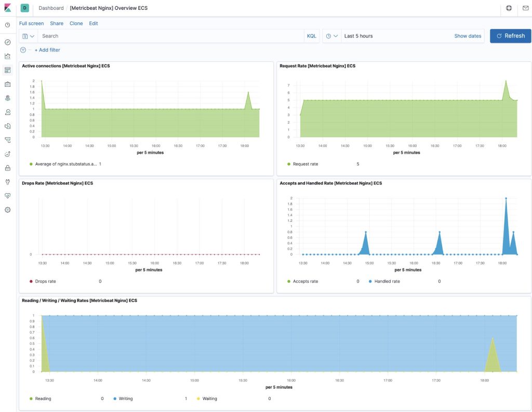Open SIEM lock icon in sidebar
532x412 pixels.
[7, 168]
